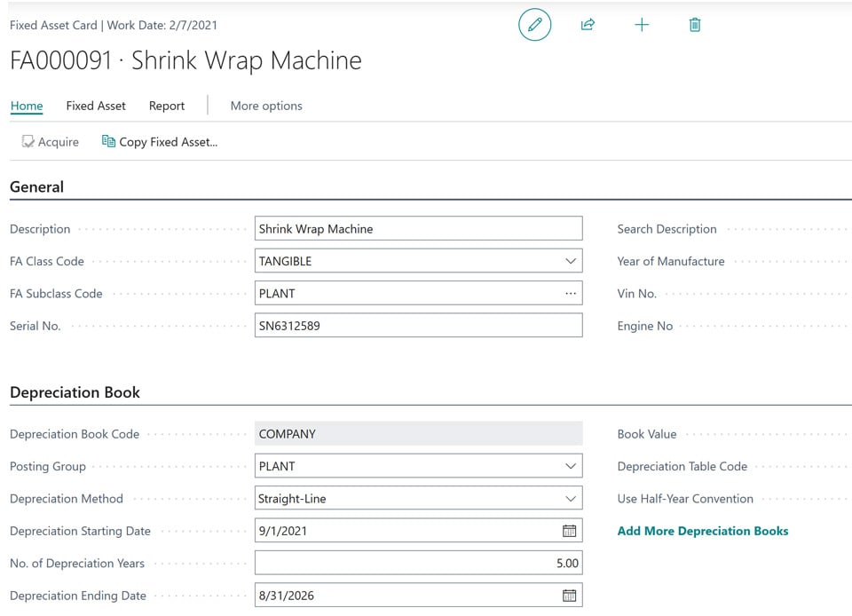The image size is (852, 616).
Task: Click the Acquire action
Action: 50,142
